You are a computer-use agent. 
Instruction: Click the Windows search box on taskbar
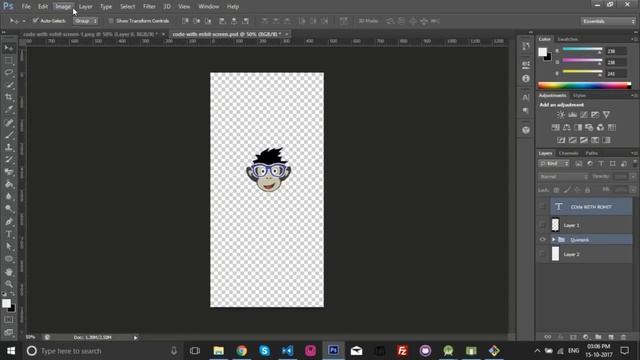(x=102, y=351)
